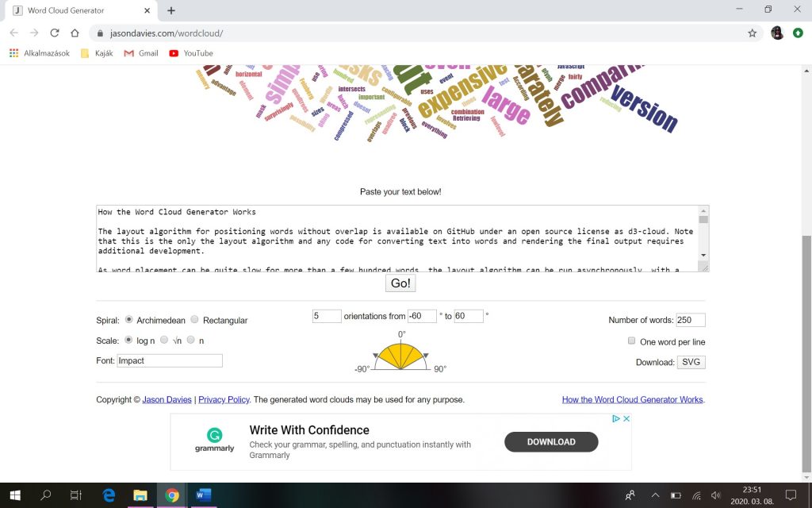Click the Font input field
The image size is (812, 508).
coord(170,360)
